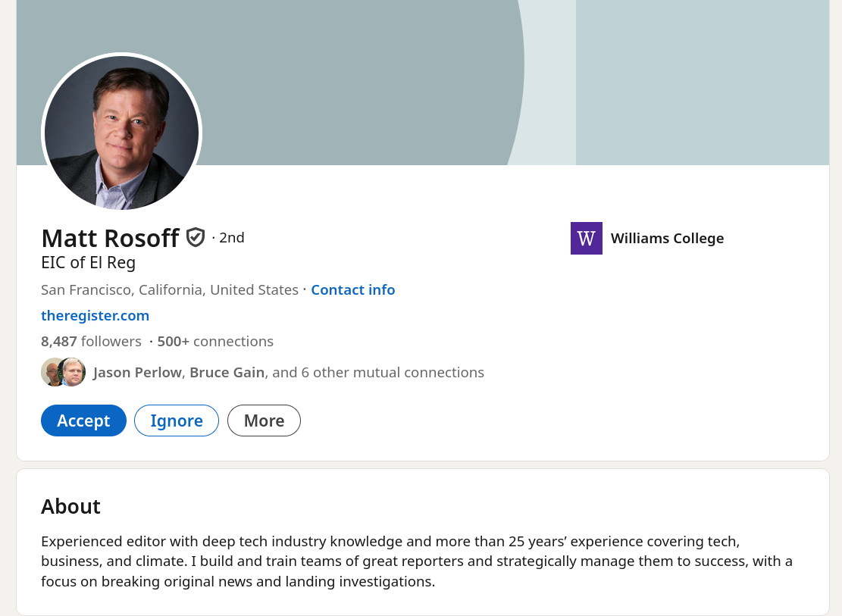Image resolution: width=842 pixels, height=616 pixels.
Task: Open Jason Perlow's mutual connection link
Action: 137,372
